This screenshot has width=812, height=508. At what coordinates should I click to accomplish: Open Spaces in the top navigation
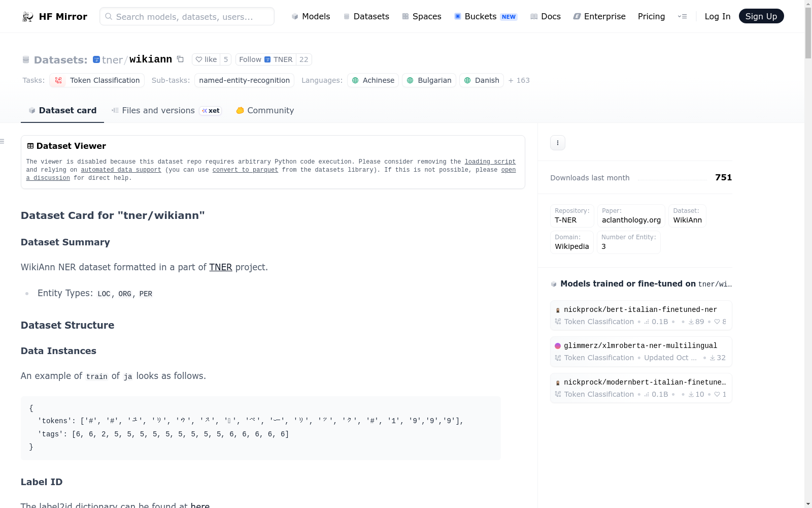tap(422, 17)
